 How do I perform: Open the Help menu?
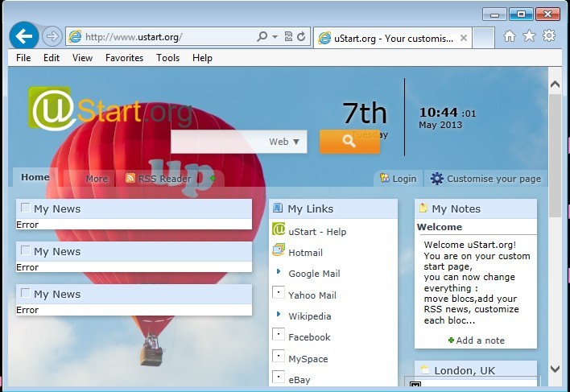pos(202,58)
